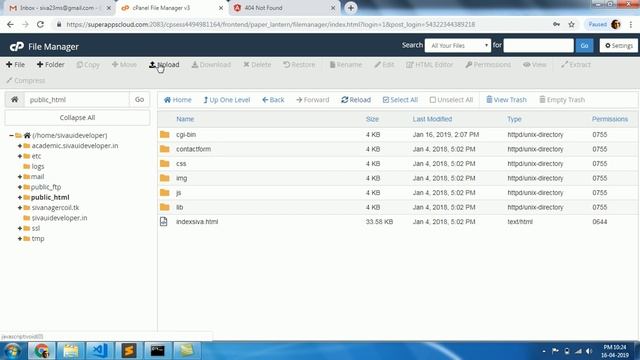640x360 pixels.
Task: Click the View toolbar button
Action: [x=535, y=64]
